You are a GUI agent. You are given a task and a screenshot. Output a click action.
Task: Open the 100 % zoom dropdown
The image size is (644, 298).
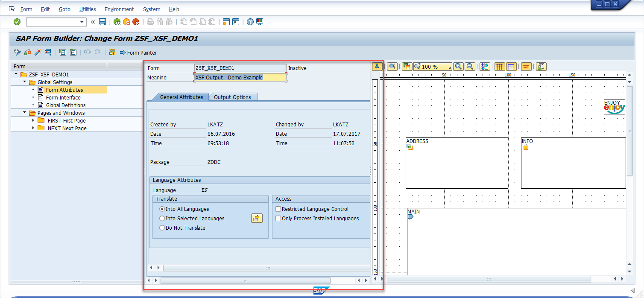coord(449,67)
